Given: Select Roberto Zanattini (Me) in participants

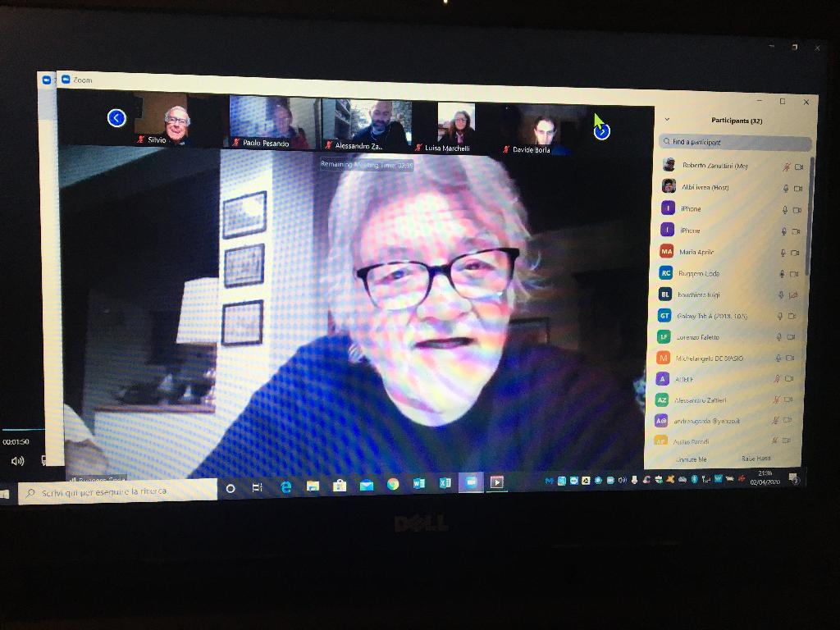Looking at the screenshot, I should (733, 166).
